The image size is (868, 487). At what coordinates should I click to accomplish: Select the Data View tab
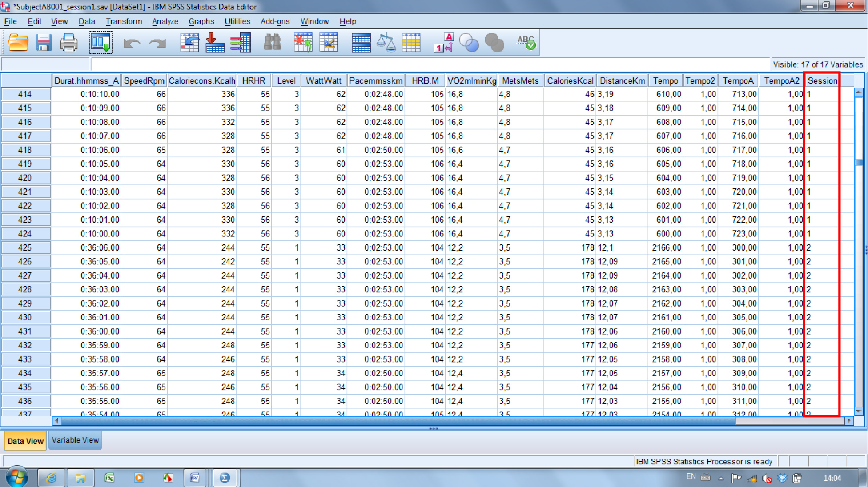[25, 441]
